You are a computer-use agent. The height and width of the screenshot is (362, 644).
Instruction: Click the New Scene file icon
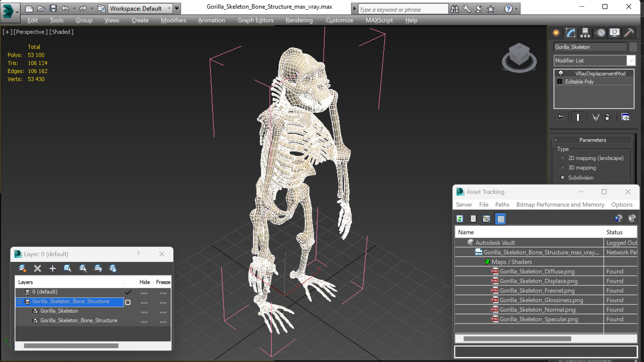tap(29, 8)
